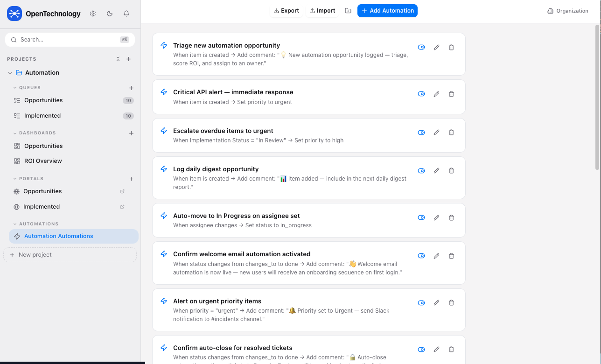Delete the Critical API alert automation
Viewport: 601px width, 364px height.
point(452,94)
